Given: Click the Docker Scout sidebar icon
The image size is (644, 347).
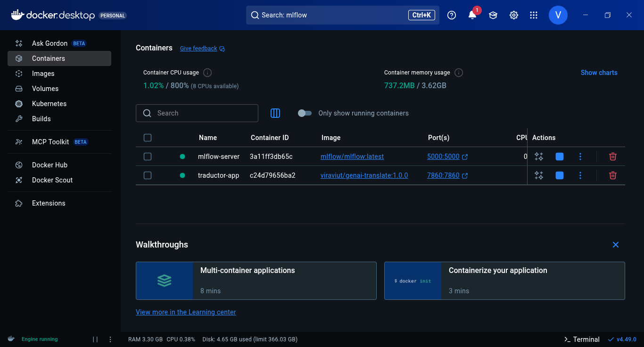Looking at the screenshot, I should point(19,180).
